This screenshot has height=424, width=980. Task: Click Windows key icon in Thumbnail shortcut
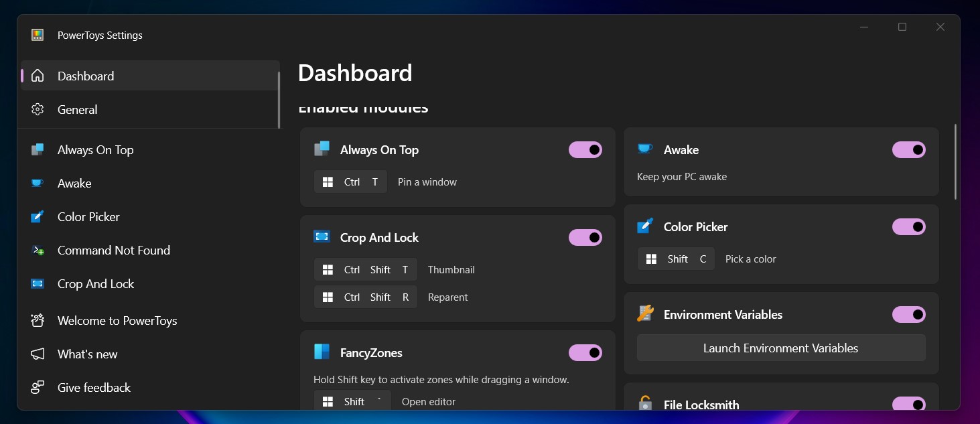point(328,270)
